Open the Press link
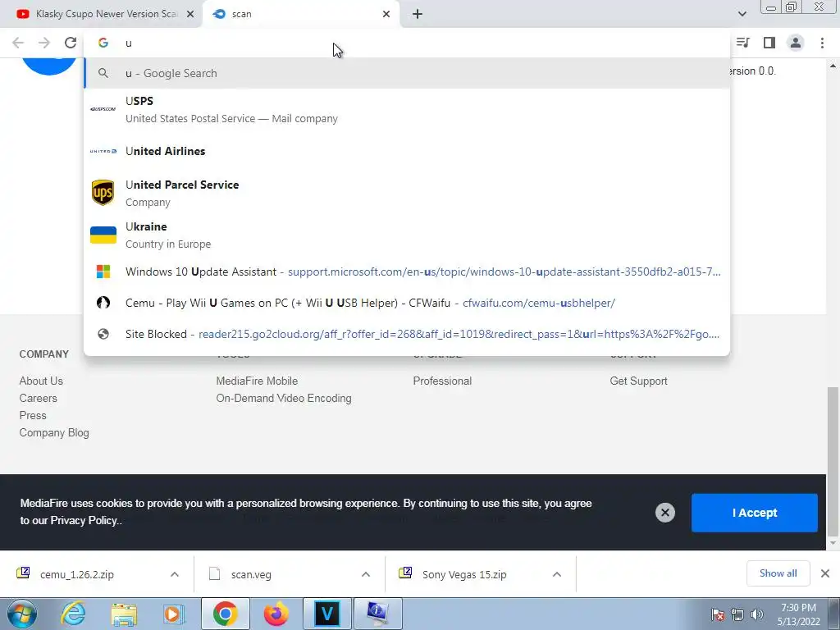This screenshot has height=630, width=840. [x=33, y=415]
